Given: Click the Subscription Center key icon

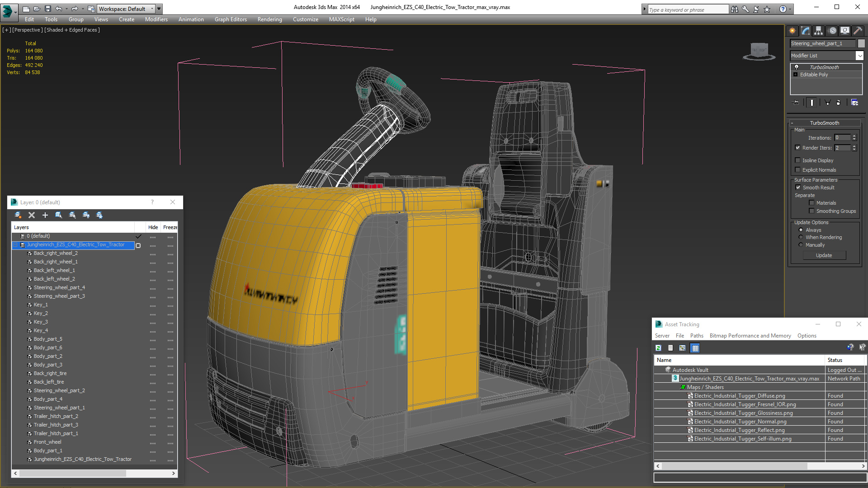Looking at the screenshot, I should [745, 9].
